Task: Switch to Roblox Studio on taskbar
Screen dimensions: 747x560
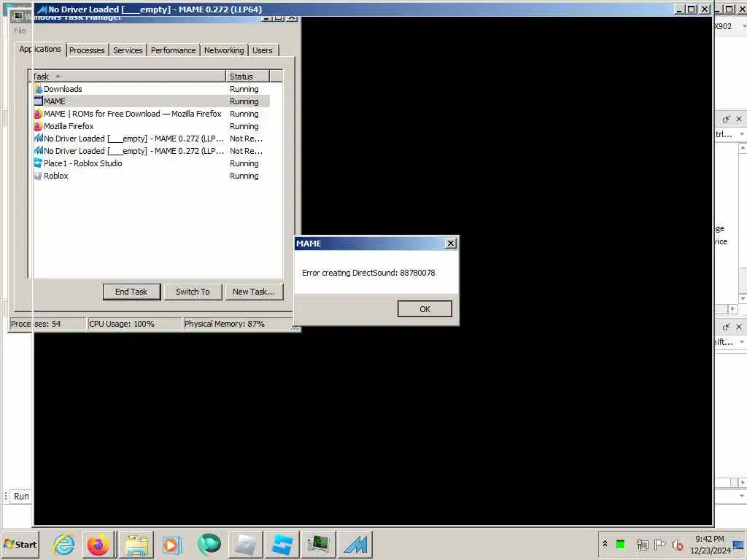Action: point(282,544)
